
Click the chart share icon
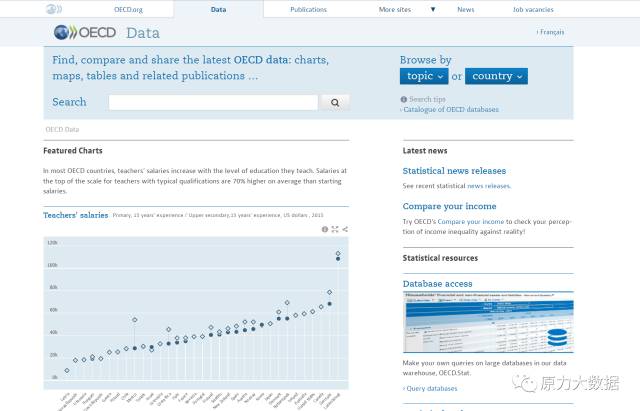[345, 229]
